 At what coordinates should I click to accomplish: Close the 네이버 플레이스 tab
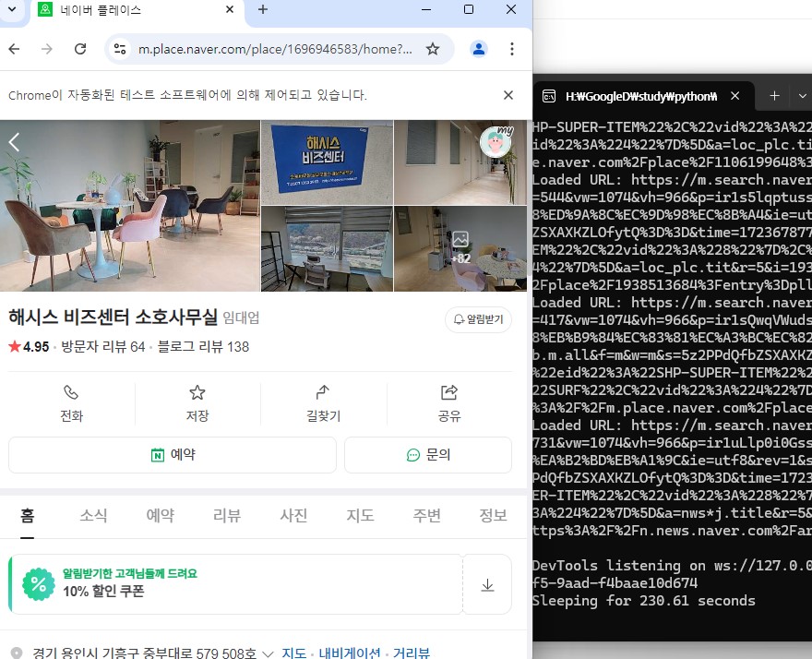(230, 9)
